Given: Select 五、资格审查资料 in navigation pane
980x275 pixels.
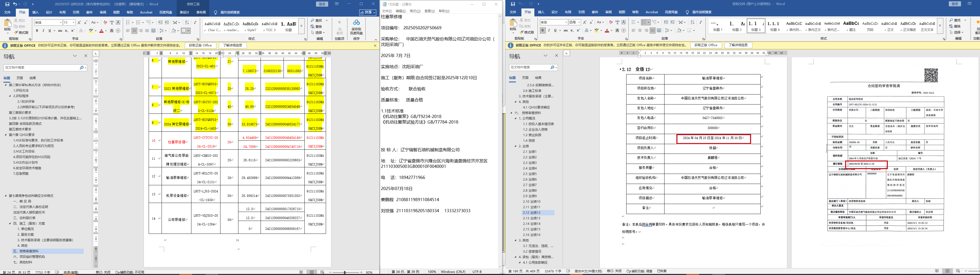Looking at the screenshot, I should point(48,252).
